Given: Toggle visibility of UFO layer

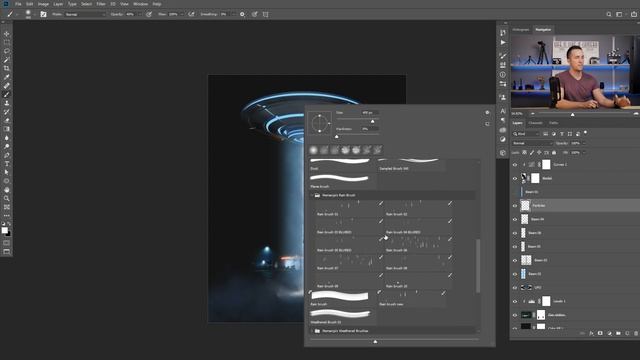Looking at the screenshot, I should [x=515, y=288].
